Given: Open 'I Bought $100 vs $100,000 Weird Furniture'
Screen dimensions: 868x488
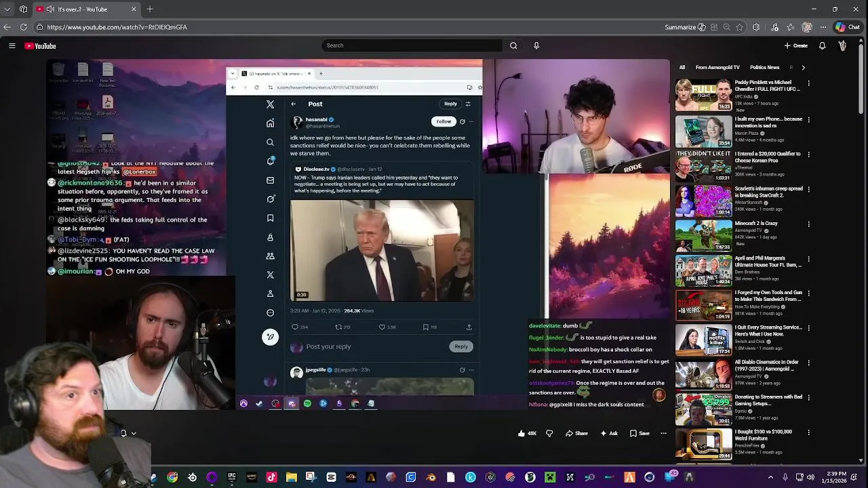Looking at the screenshot, I should [763, 434].
